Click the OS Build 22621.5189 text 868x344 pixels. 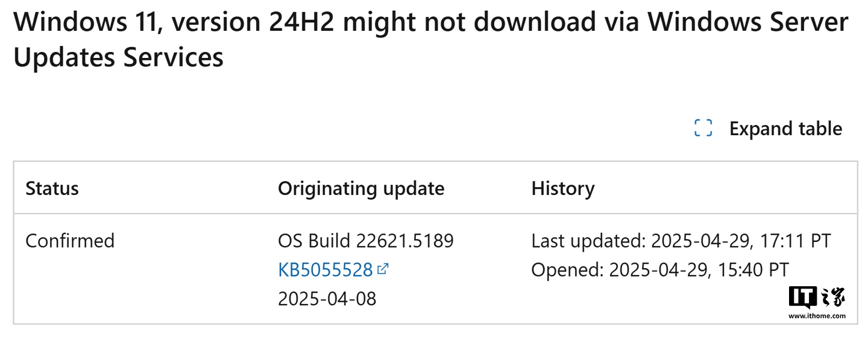[x=366, y=241]
